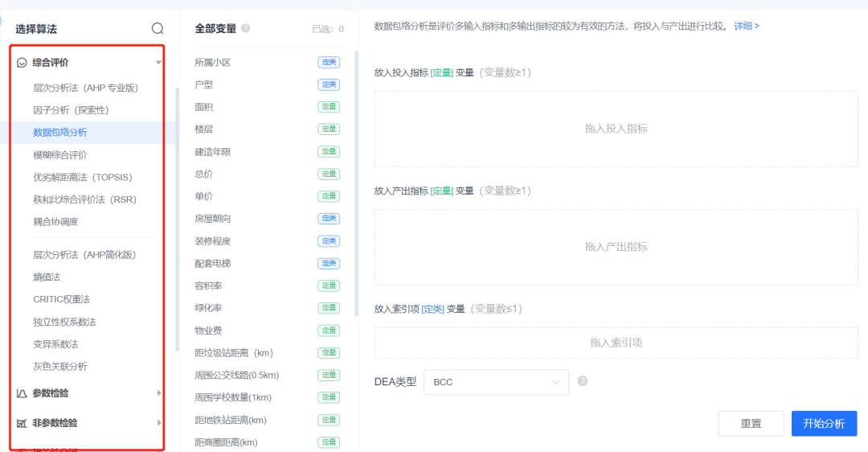Click the 重置 button
The height and width of the screenshot is (452, 868).
click(x=751, y=423)
